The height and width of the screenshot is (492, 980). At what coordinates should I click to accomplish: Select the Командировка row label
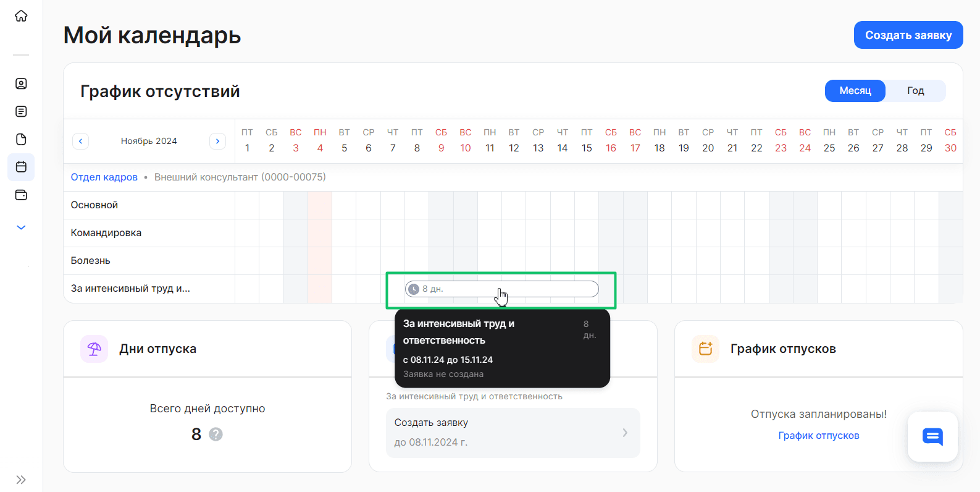point(106,233)
